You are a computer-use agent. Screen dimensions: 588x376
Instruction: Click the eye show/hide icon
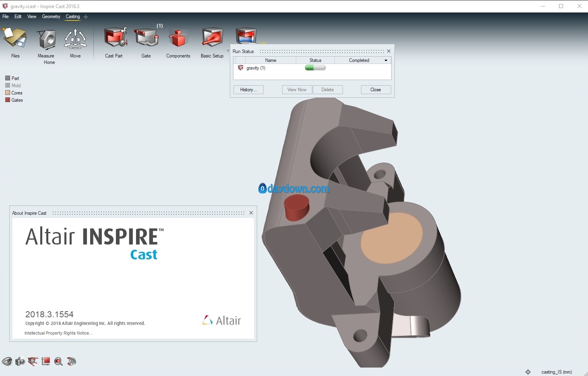pyautogui.click(x=7, y=361)
